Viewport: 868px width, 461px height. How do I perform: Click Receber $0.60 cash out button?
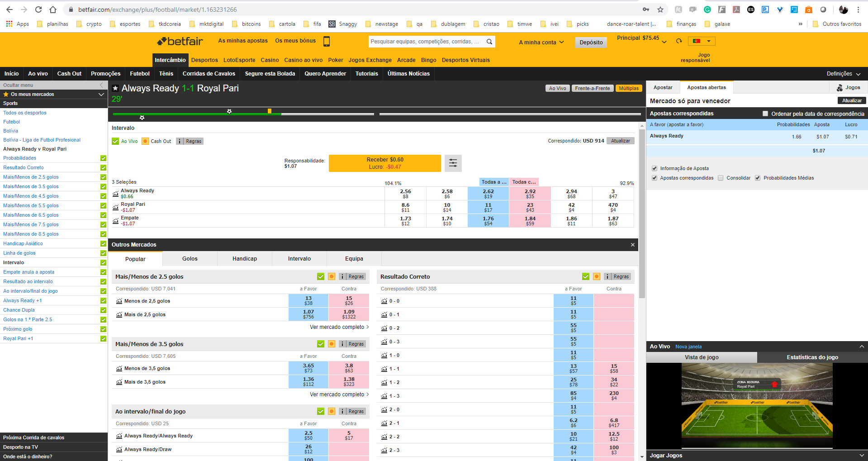[x=385, y=163]
